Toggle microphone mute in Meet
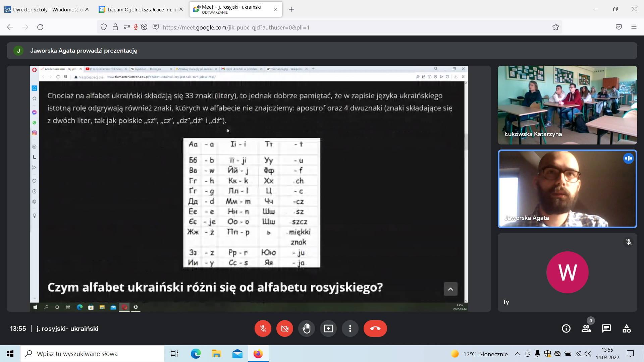This screenshot has height=362, width=644. pyautogui.click(x=263, y=328)
